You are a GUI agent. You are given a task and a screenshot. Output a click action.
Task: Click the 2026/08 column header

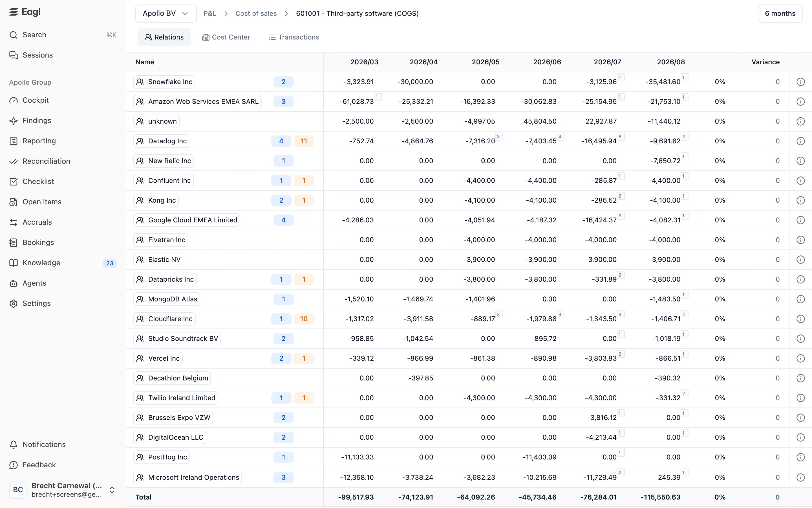(x=671, y=62)
